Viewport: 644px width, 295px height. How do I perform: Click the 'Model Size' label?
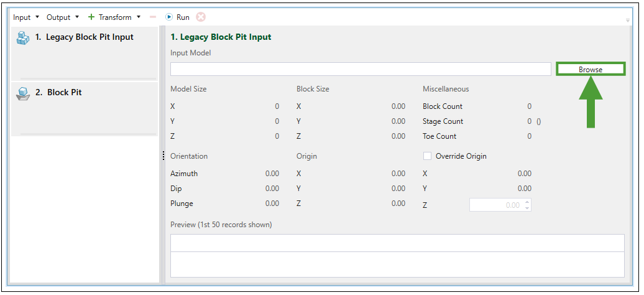click(x=188, y=89)
